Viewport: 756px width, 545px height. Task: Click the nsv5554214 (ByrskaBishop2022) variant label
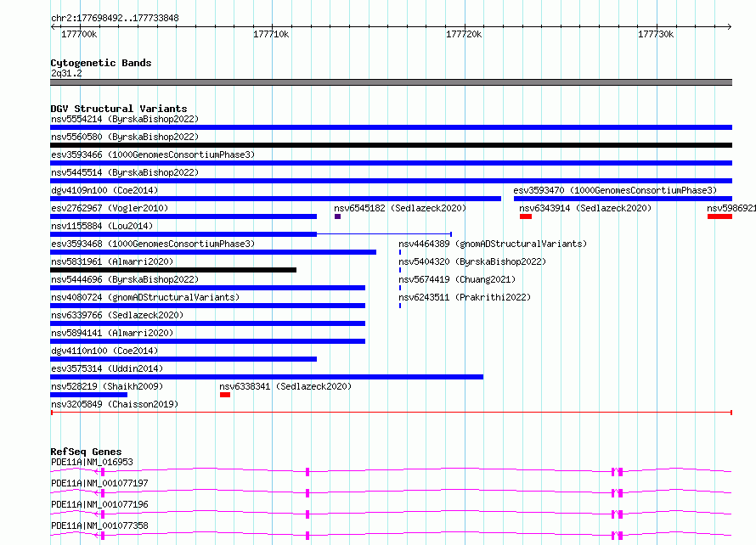(125, 119)
